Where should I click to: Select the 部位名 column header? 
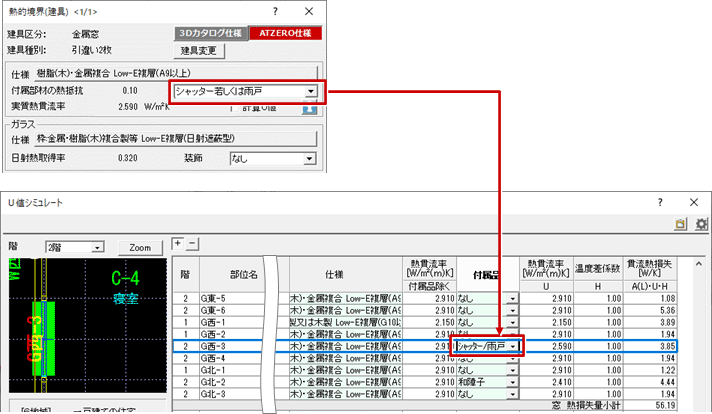tap(243, 274)
